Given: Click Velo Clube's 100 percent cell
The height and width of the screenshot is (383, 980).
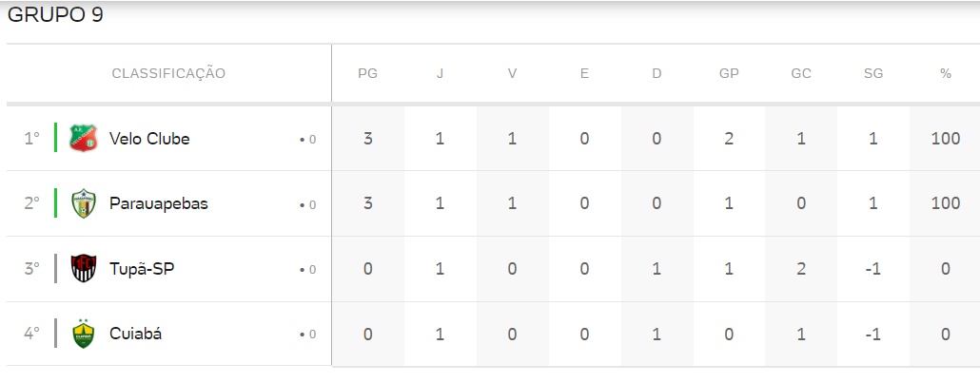Looking at the screenshot, I should point(945,138).
